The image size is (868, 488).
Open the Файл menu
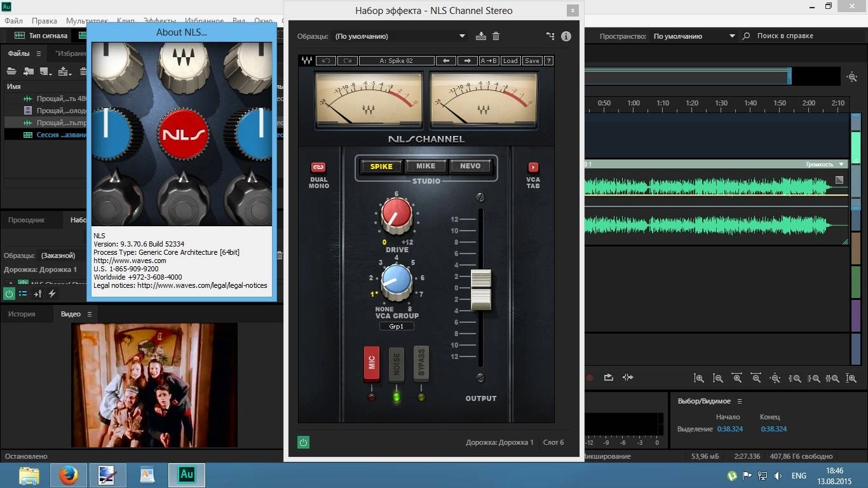tap(14, 21)
